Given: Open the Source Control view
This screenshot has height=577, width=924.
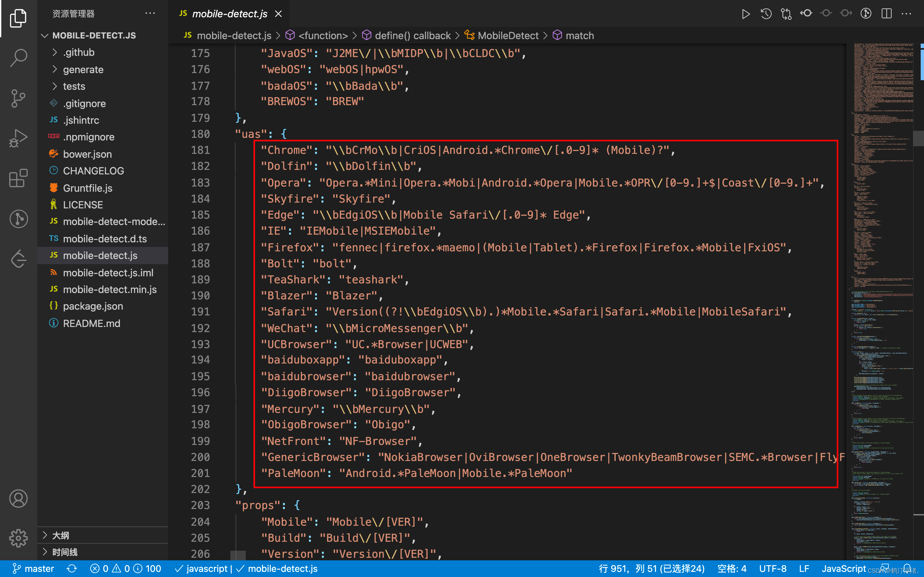Looking at the screenshot, I should [18, 98].
